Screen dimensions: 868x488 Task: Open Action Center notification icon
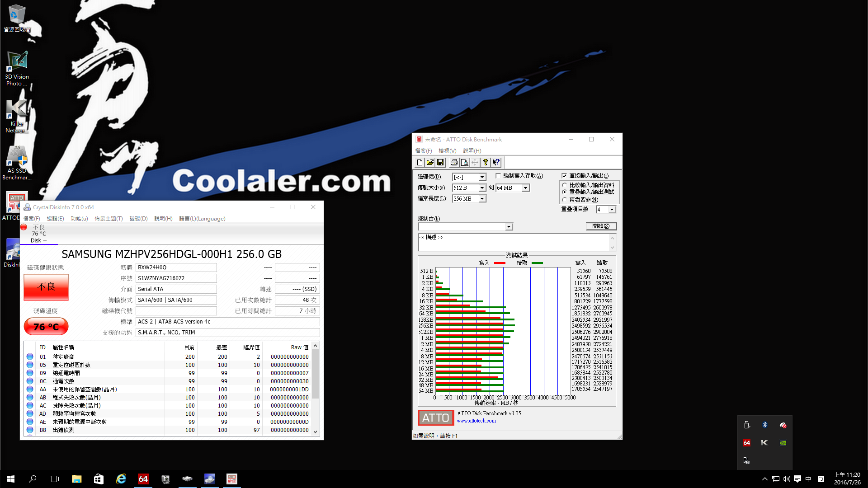[x=797, y=479]
